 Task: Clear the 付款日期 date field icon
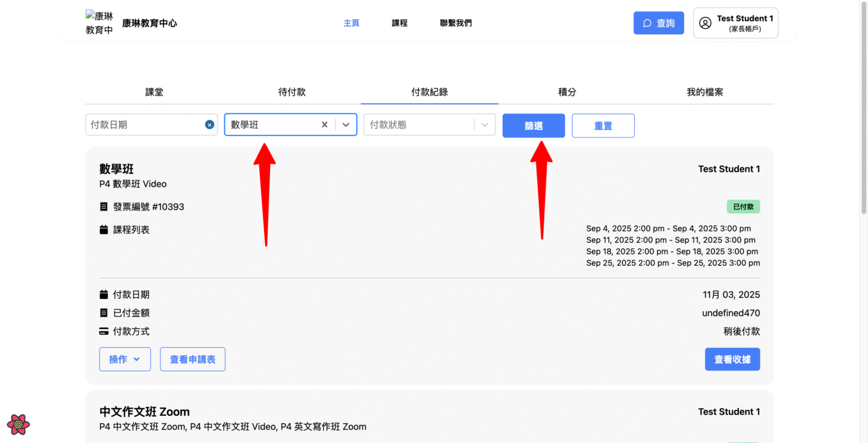tap(209, 125)
